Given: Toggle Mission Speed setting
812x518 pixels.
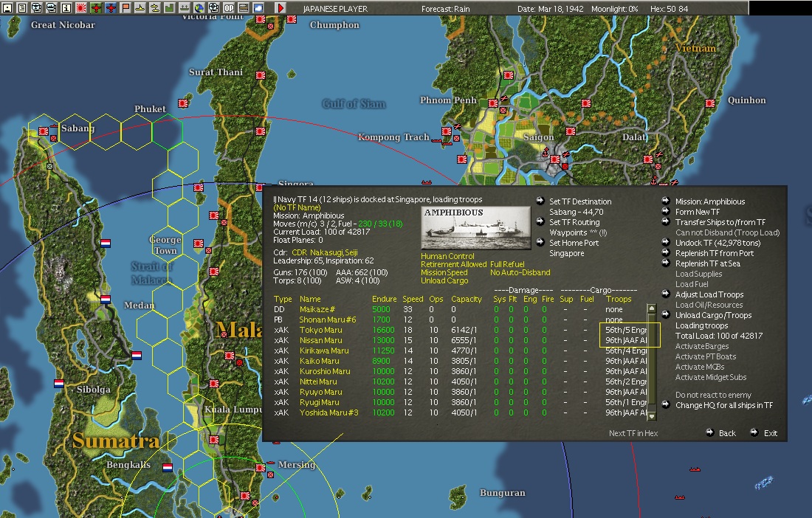Looking at the screenshot, I should coord(444,273).
